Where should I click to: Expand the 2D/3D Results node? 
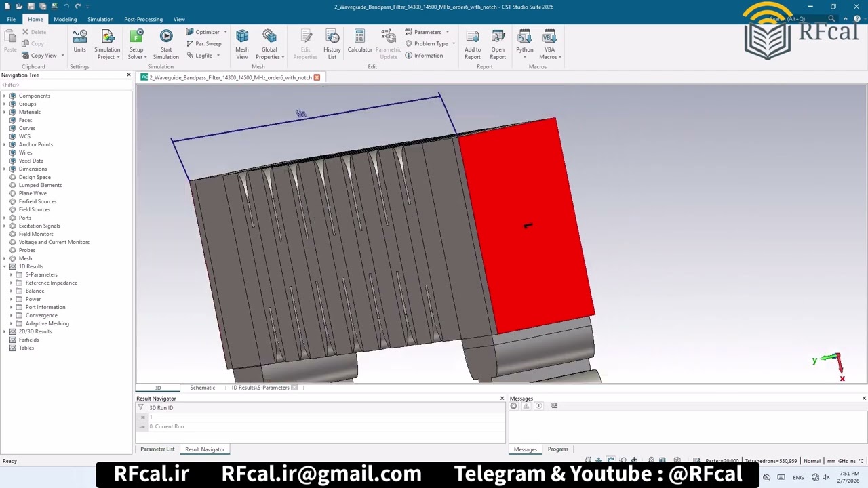(x=5, y=331)
